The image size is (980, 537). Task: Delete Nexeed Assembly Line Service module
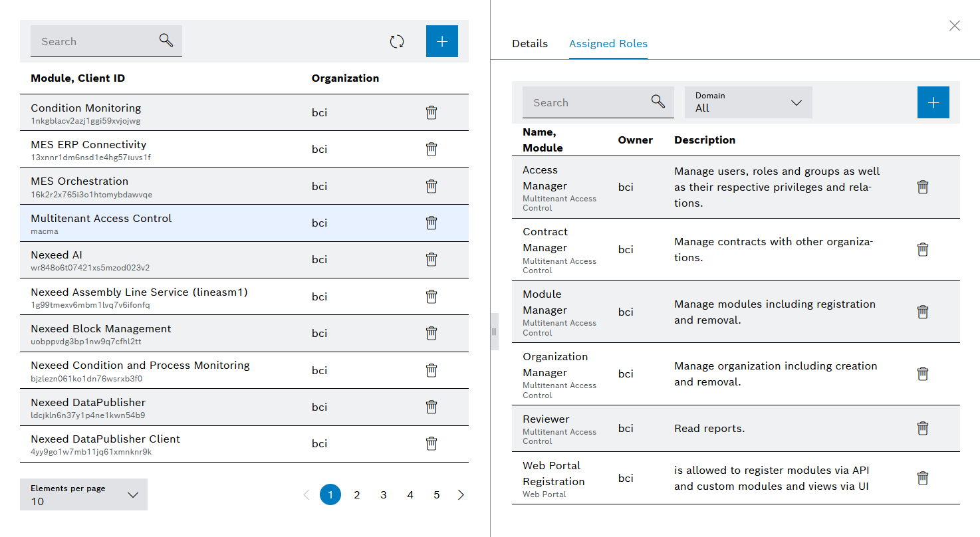(431, 297)
